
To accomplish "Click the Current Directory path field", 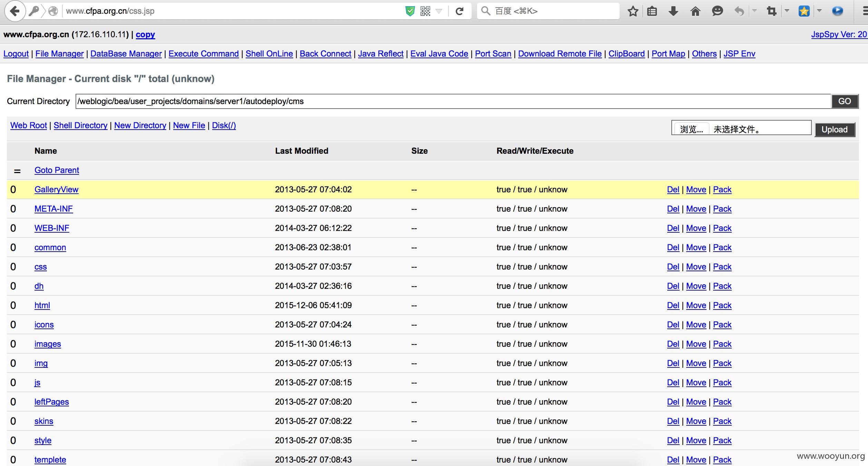I will (x=453, y=101).
